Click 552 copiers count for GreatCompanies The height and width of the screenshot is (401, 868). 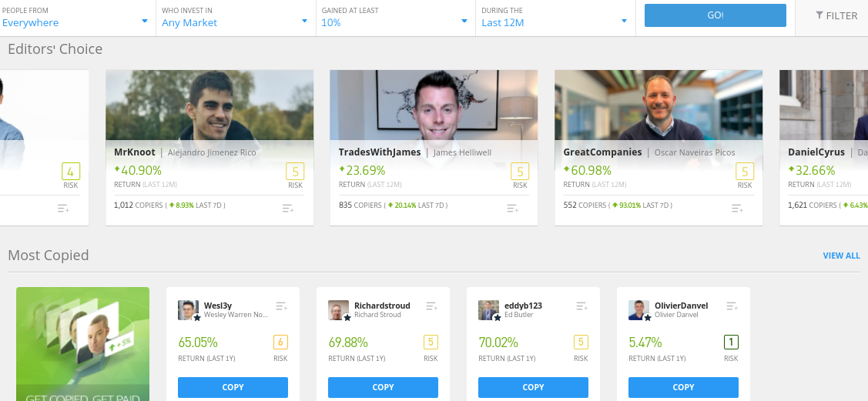(x=570, y=206)
